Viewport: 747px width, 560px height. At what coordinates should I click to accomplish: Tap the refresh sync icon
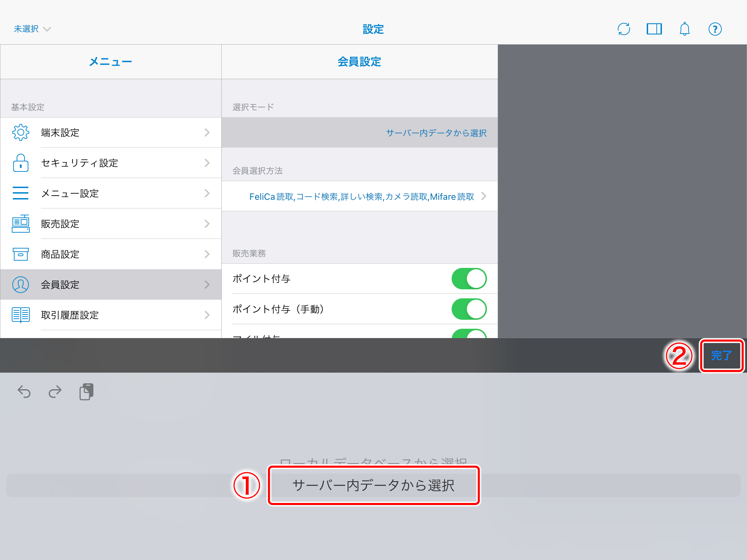click(624, 29)
